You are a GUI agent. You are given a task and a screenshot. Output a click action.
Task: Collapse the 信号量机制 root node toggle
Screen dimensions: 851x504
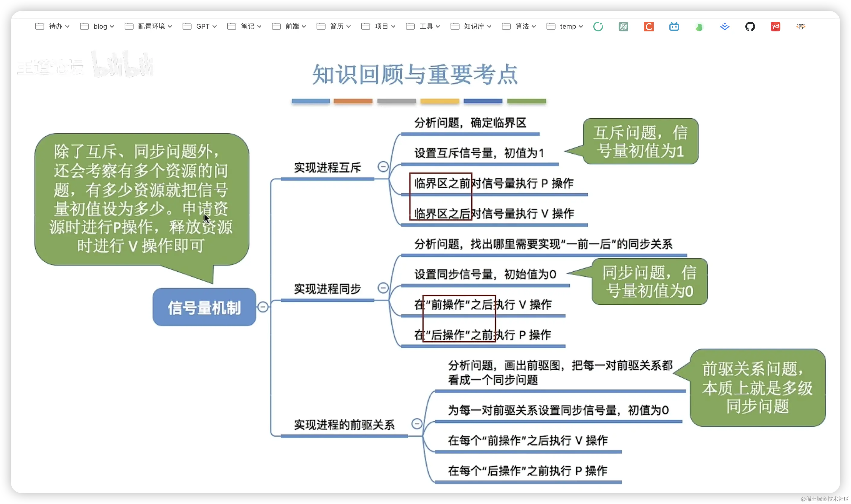click(263, 307)
